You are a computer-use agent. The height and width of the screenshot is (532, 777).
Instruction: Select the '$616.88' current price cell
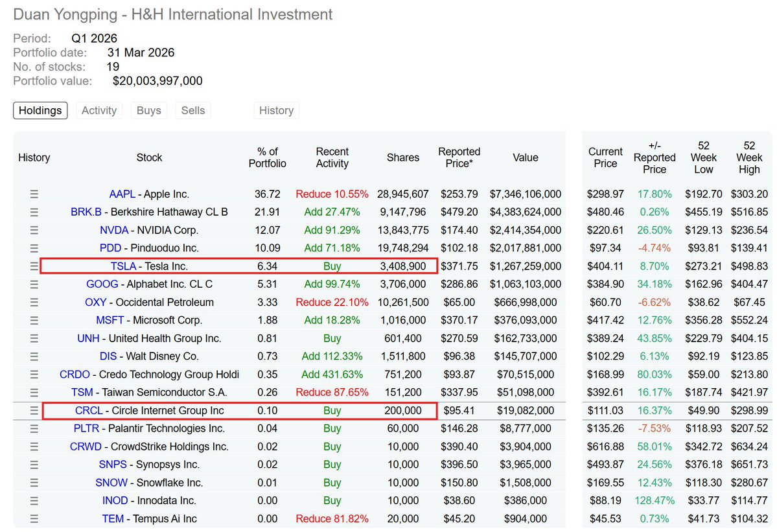pos(605,447)
